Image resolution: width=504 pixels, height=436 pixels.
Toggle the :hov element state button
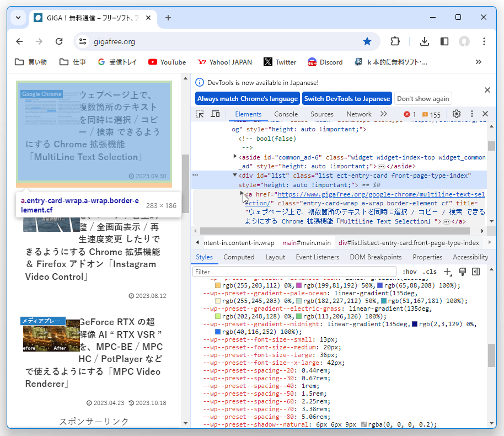pos(409,272)
